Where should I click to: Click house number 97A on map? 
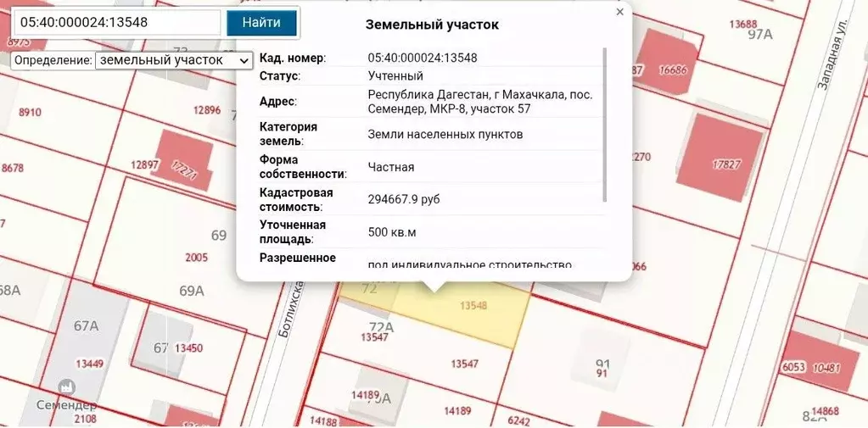click(x=759, y=34)
